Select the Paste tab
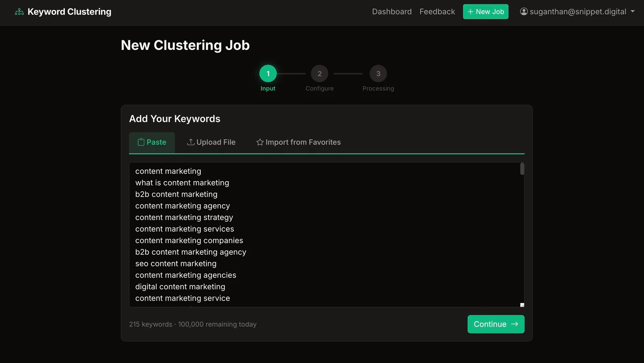Image resolution: width=644 pixels, height=363 pixels. [152, 142]
